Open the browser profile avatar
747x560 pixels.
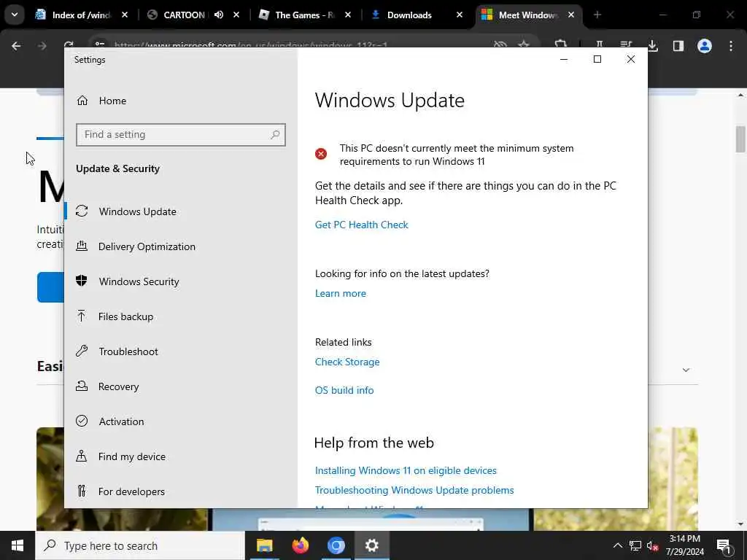(x=704, y=46)
